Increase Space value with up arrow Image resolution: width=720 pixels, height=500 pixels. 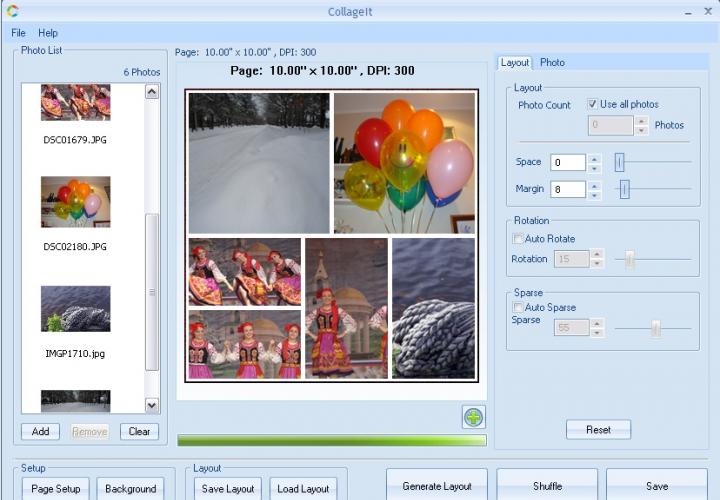click(594, 158)
